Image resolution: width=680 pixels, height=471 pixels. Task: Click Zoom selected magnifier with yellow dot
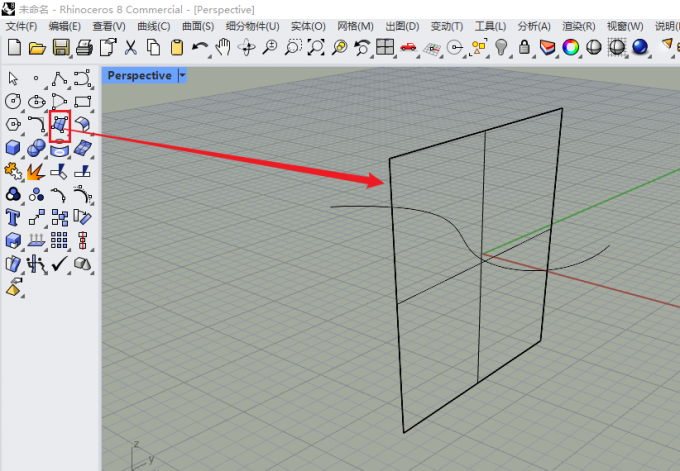pos(340,47)
